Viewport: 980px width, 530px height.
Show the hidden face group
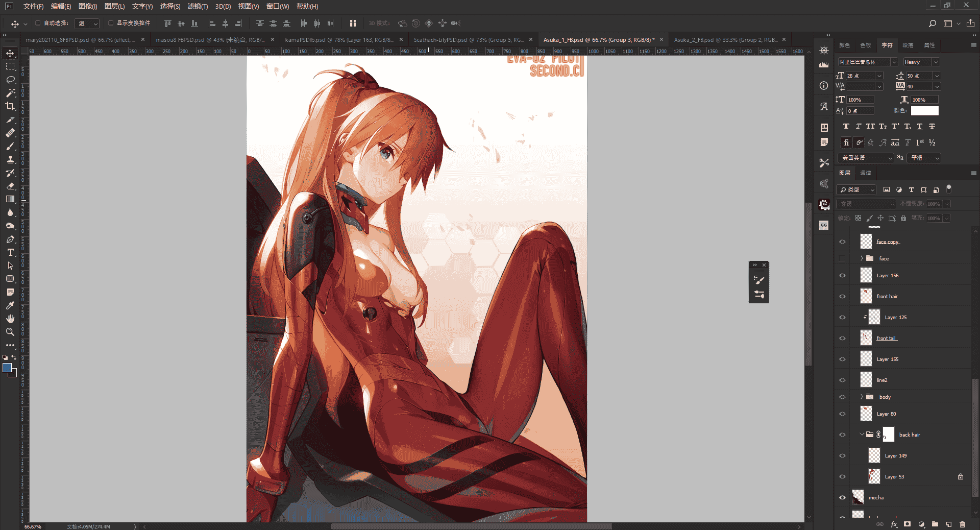[x=842, y=258]
